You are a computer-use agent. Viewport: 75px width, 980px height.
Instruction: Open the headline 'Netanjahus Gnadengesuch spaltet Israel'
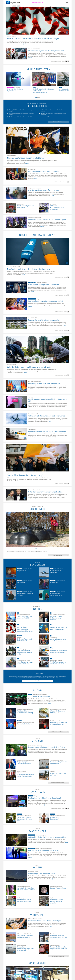(26, 158)
